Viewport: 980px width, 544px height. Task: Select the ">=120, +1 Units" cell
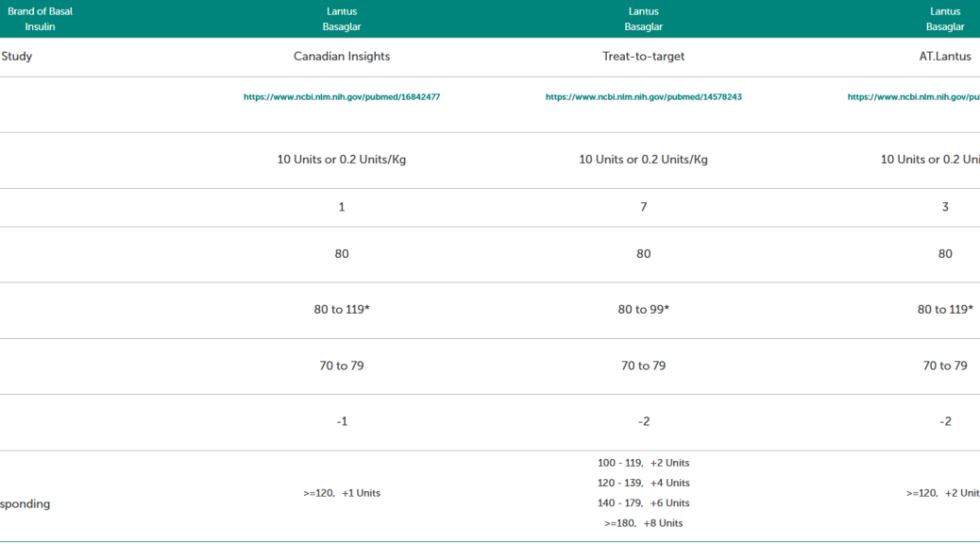click(x=341, y=493)
